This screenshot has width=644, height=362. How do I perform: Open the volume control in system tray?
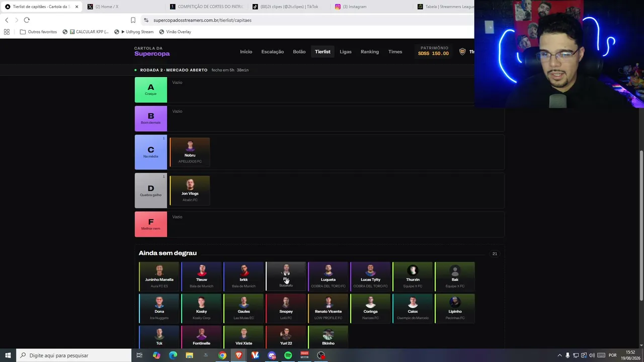592,355
